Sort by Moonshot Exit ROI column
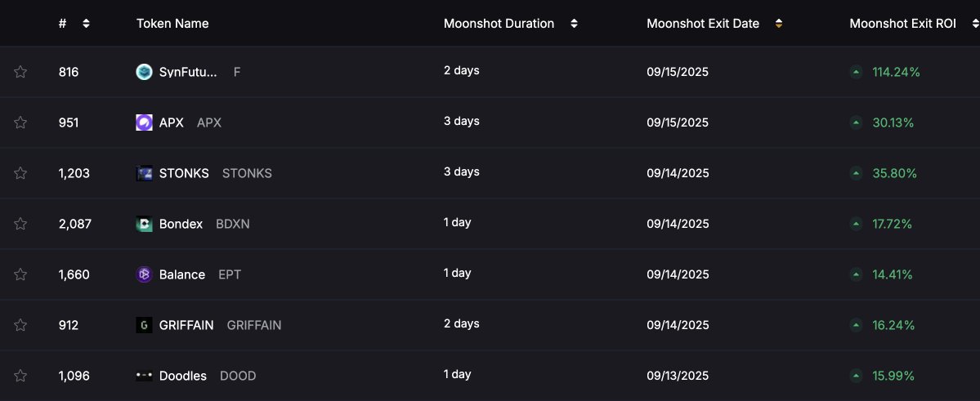This screenshot has width=980, height=401. pos(974,24)
